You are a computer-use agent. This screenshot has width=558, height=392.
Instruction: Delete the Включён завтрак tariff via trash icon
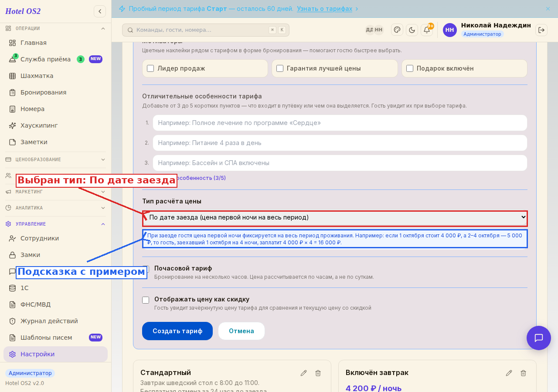click(x=524, y=373)
